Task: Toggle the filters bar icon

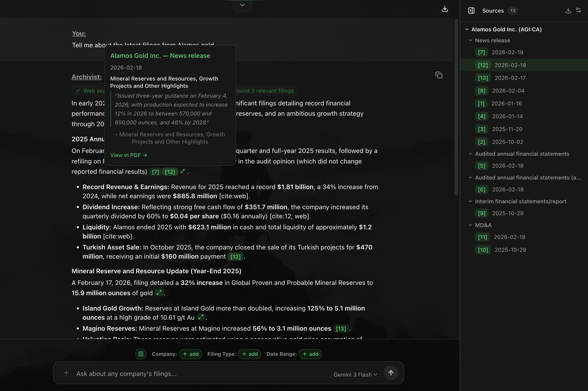Action: (141, 354)
